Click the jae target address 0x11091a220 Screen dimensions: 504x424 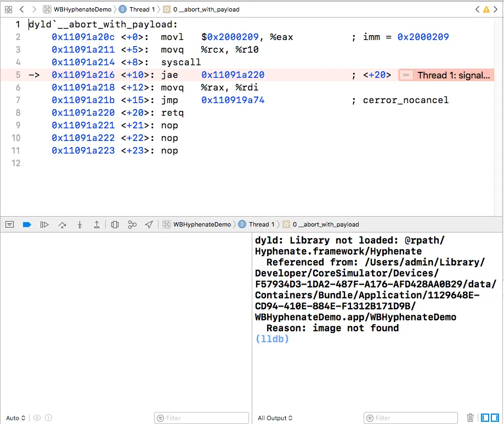click(x=233, y=75)
